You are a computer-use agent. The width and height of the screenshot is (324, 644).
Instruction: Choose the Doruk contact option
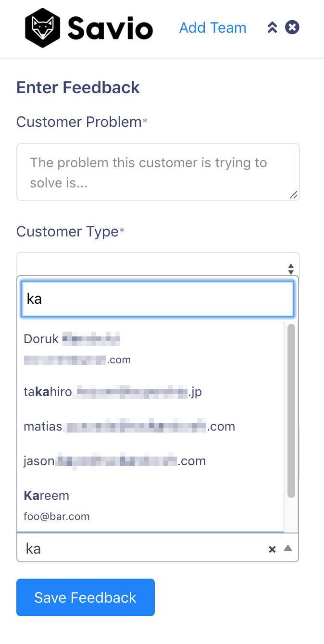[150, 349]
